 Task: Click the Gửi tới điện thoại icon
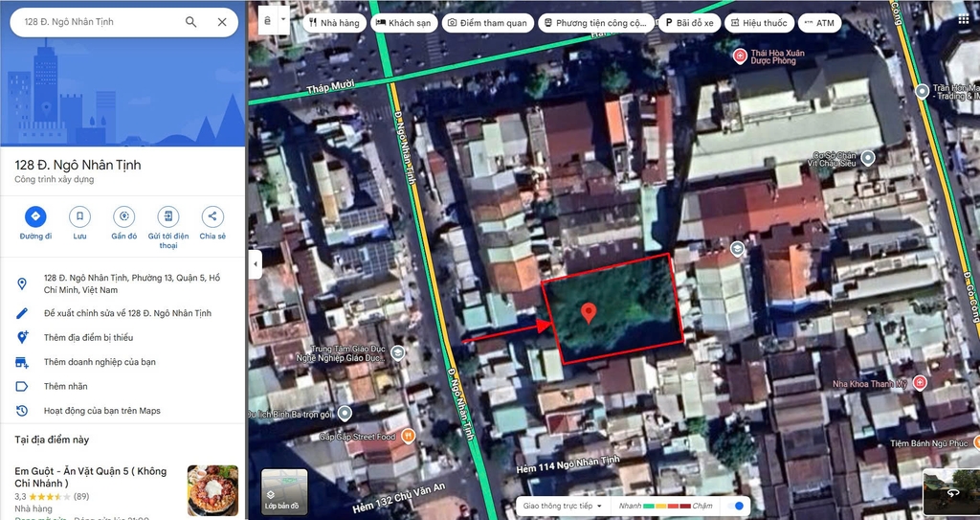click(x=168, y=216)
